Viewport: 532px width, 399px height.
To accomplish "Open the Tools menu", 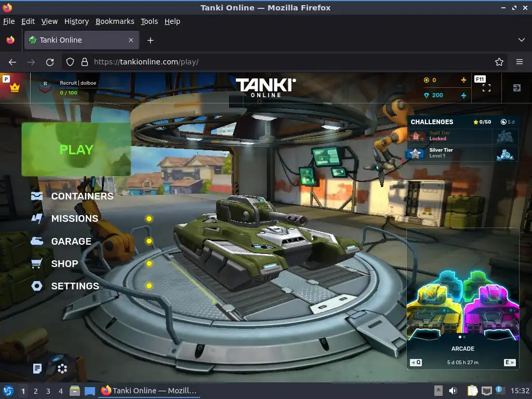I will [149, 21].
